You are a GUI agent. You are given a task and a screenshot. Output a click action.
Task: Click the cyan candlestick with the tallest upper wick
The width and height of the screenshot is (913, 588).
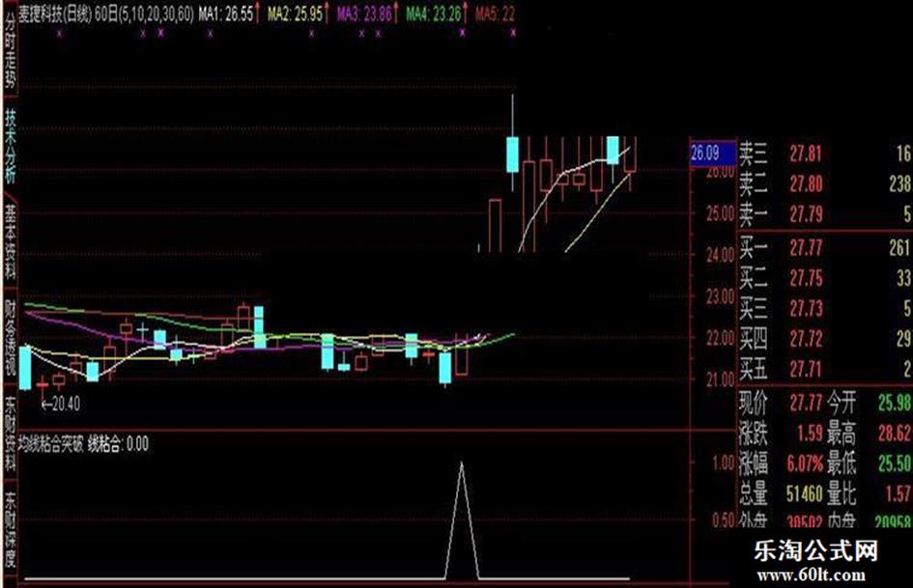(x=512, y=154)
